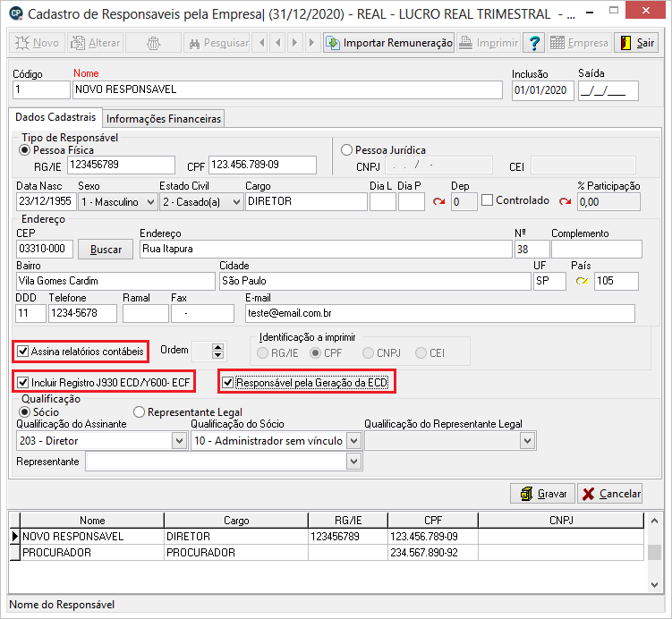Click the Imprimir printer button

(489, 43)
